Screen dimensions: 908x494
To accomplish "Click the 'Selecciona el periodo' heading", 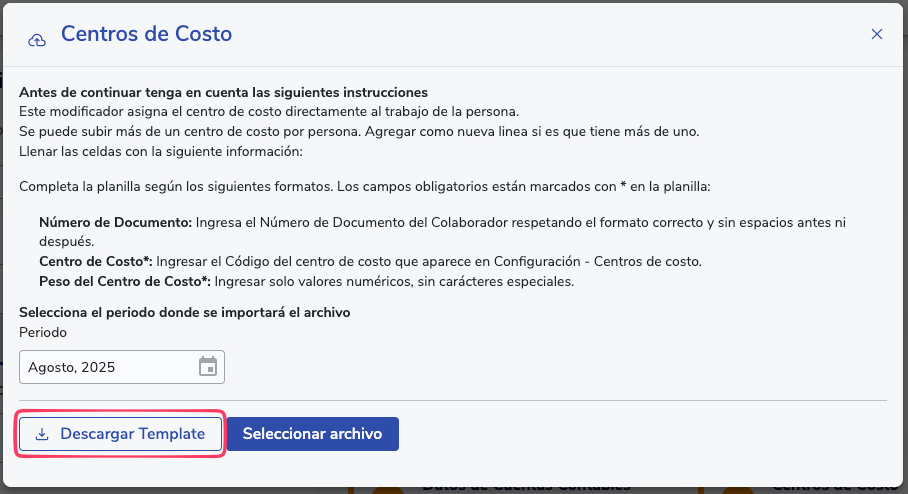I will pyautogui.click(x=184, y=313).
